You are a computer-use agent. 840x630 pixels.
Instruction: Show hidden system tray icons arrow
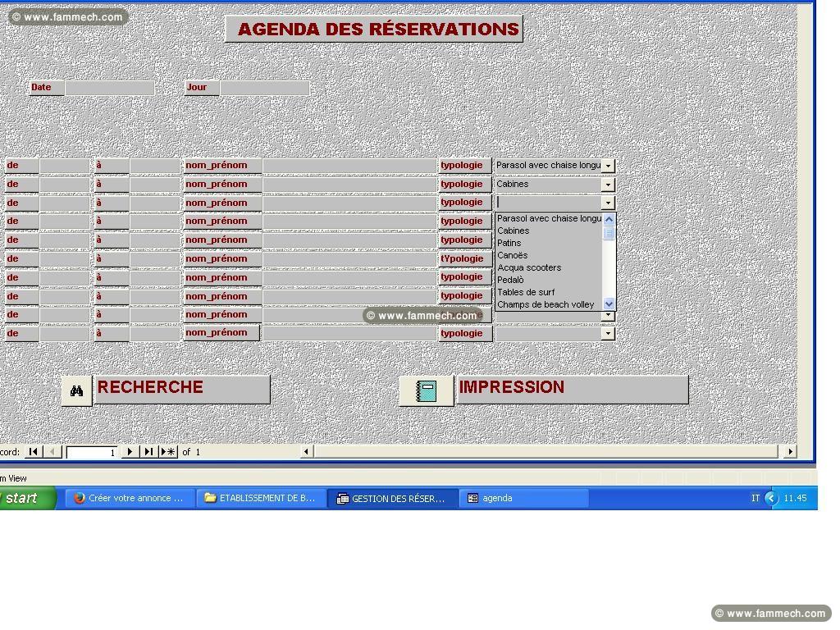pyautogui.click(x=771, y=498)
